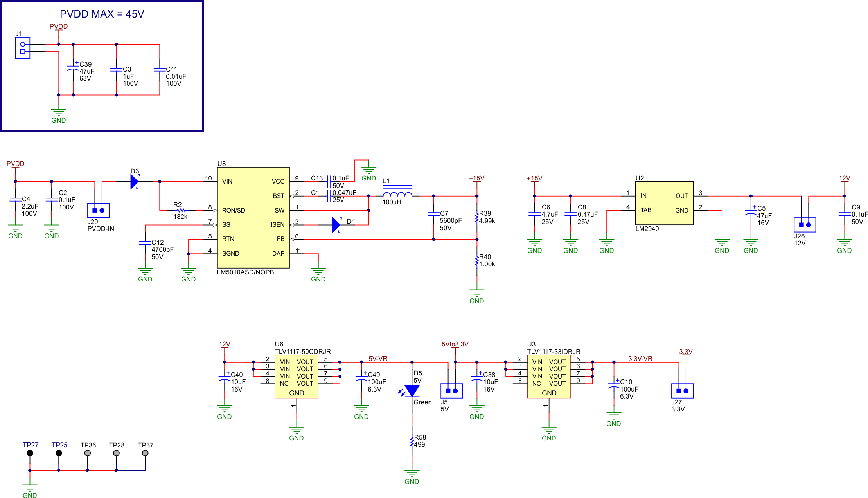The image size is (868, 498).
Task: Click the C39 47uF polarized capacitor symbol
Action: [x=73, y=69]
